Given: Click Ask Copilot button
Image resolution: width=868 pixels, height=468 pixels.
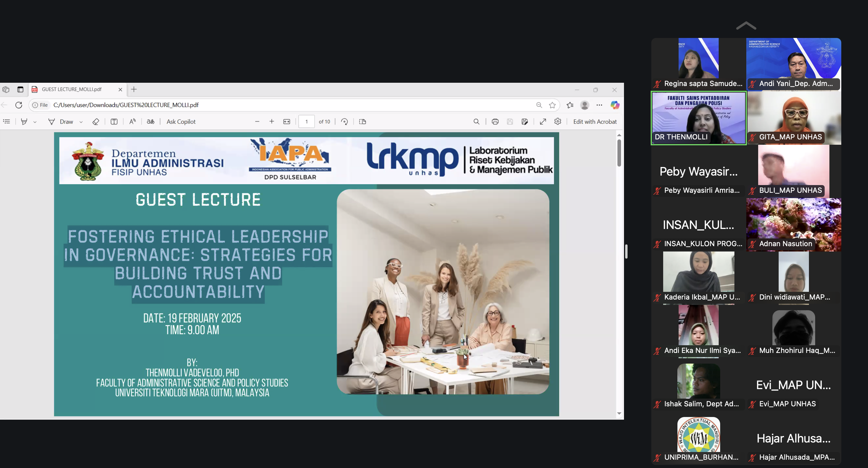Looking at the screenshot, I should pos(181,122).
